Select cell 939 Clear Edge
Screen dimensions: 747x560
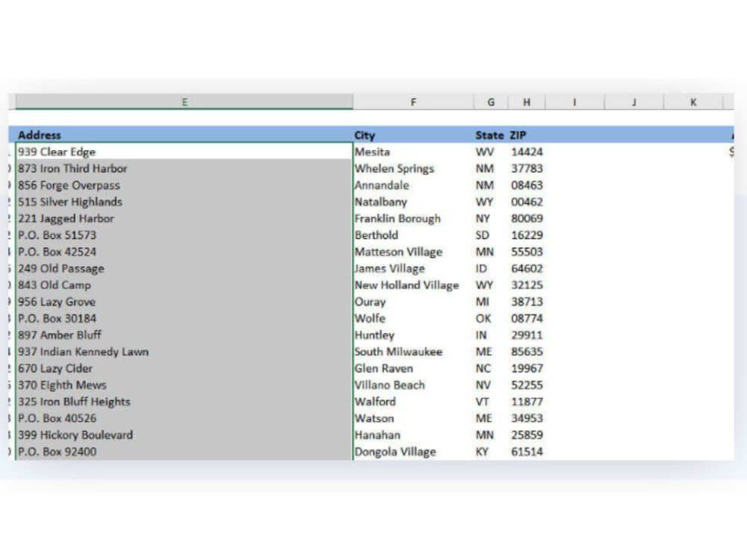tap(185, 152)
